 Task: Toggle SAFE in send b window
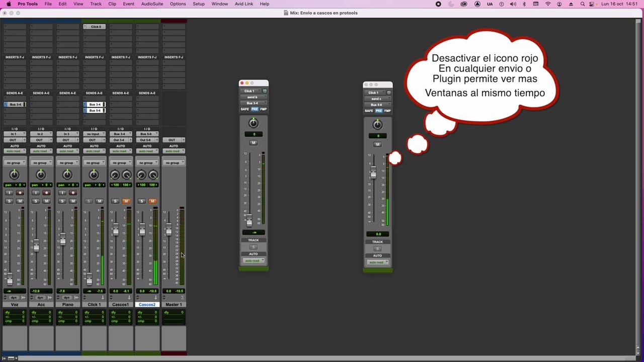click(245, 109)
